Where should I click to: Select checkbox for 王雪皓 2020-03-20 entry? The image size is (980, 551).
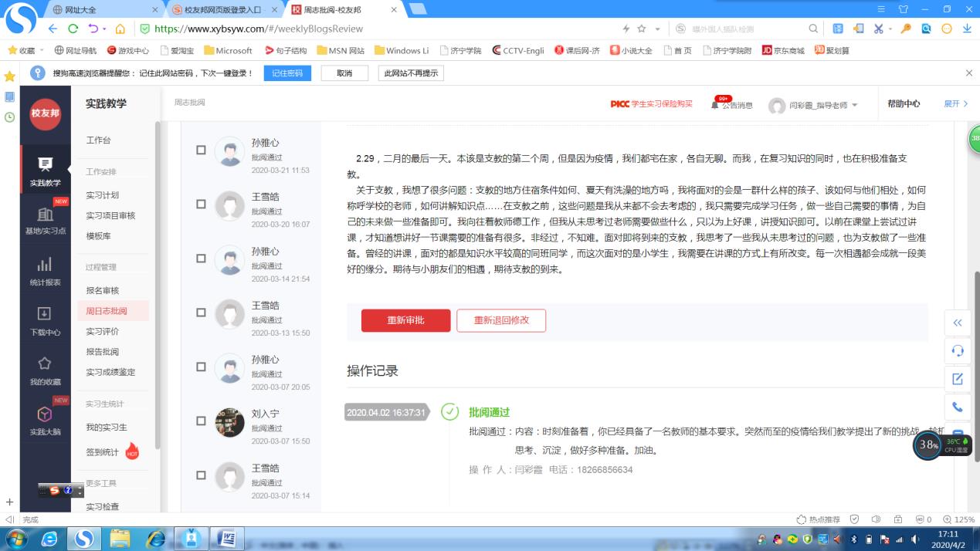(201, 205)
